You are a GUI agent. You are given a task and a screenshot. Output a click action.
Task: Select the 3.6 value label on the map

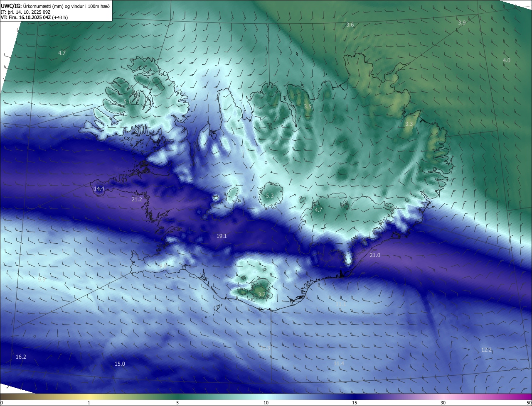(x=350, y=25)
